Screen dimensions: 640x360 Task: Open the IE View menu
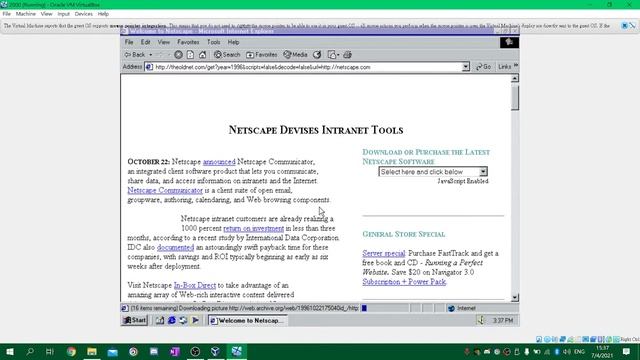click(164, 42)
